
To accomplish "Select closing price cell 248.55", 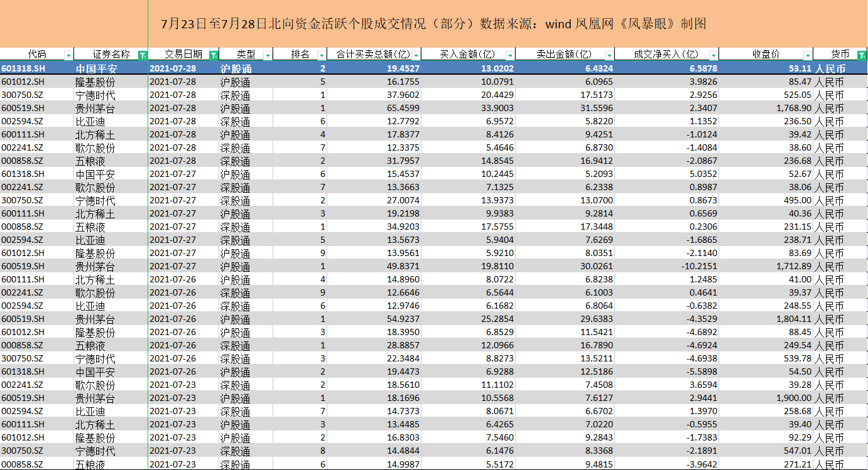I will point(766,306).
